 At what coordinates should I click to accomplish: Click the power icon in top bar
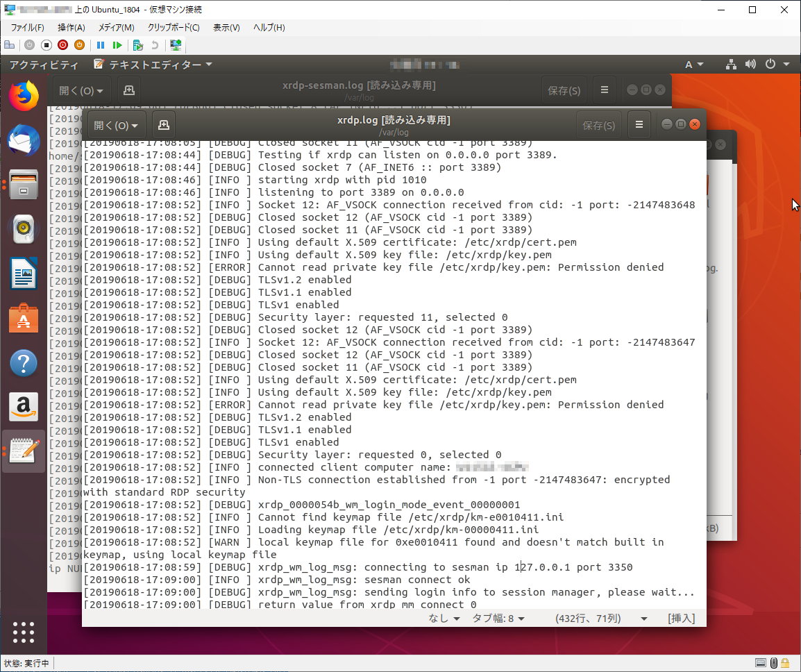click(x=770, y=65)
